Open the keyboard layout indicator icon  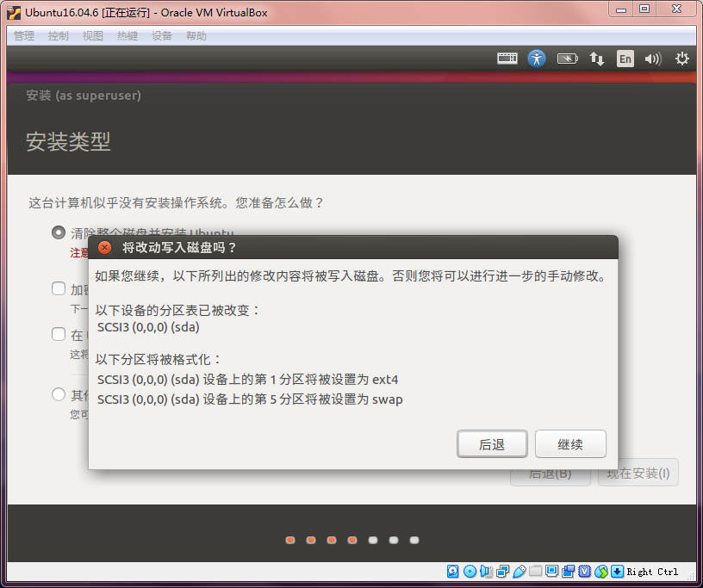click(x=507, y=59)
